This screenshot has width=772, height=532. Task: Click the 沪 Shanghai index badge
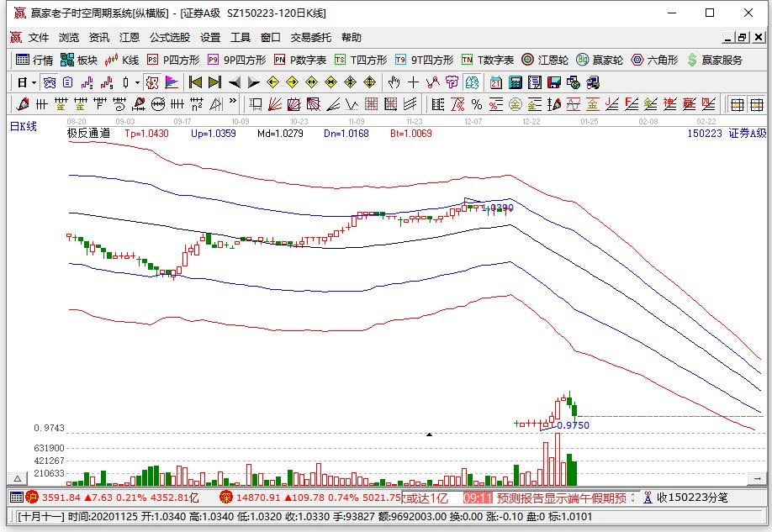pos(32,498)
